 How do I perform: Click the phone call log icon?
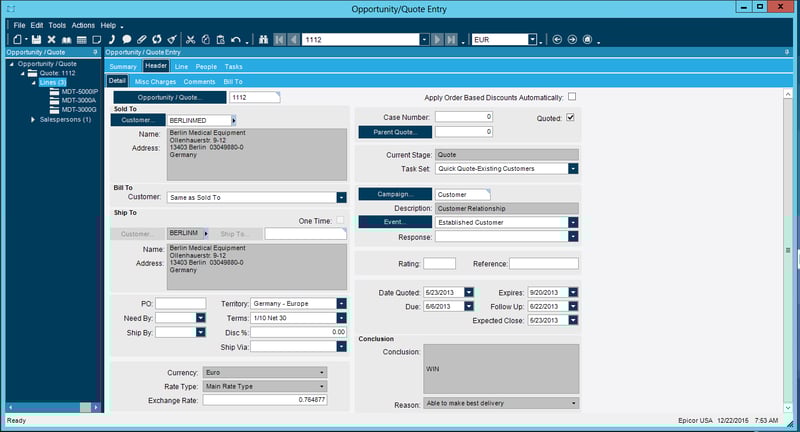[x=112, y=39]
